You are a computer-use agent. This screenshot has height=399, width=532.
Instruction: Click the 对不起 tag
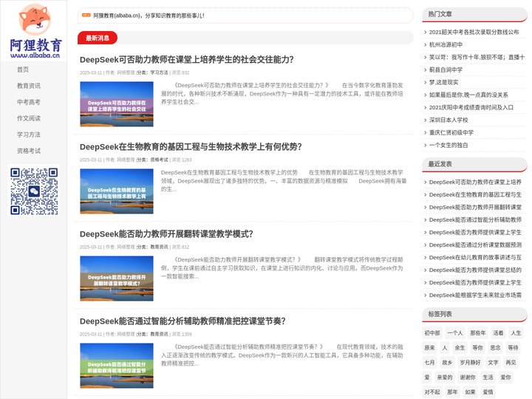pyautogui.click(x=432, y=392)
